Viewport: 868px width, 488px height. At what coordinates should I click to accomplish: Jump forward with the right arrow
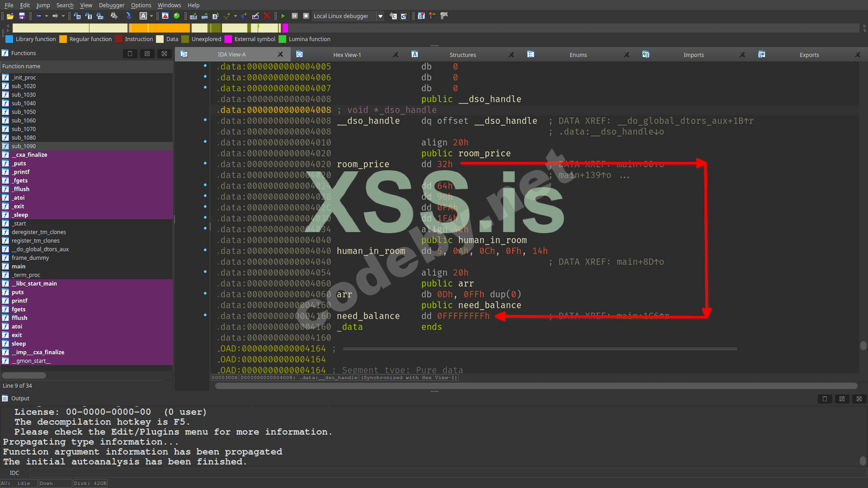coord(55,16)
